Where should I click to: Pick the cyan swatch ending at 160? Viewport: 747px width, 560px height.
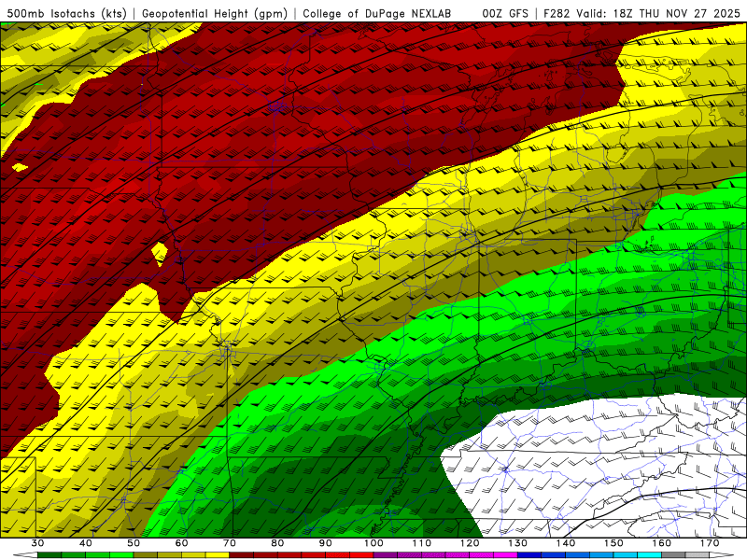point(649,555)
